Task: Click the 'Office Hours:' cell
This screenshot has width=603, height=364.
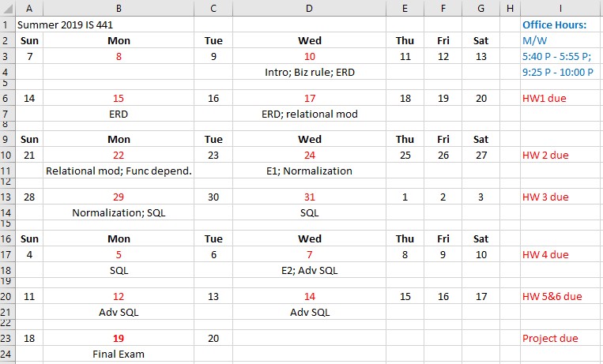Action: pyautogui.click(x=560, y=24)
